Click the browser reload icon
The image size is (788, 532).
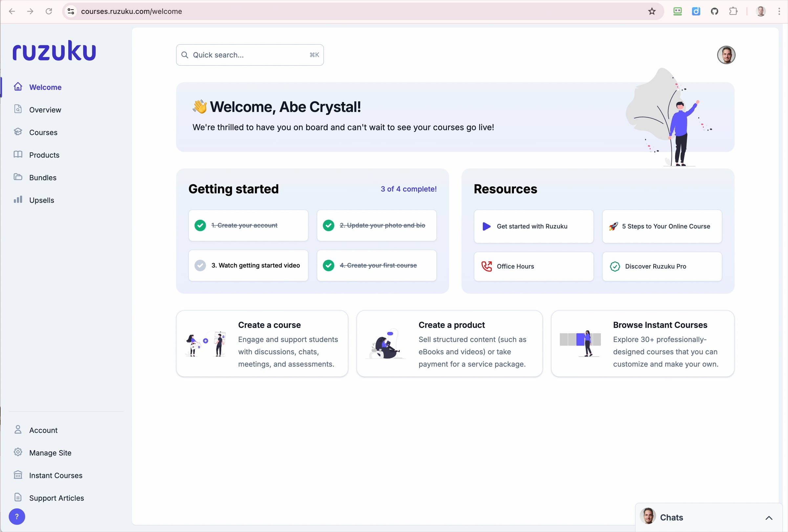click(x=49, y=11)
